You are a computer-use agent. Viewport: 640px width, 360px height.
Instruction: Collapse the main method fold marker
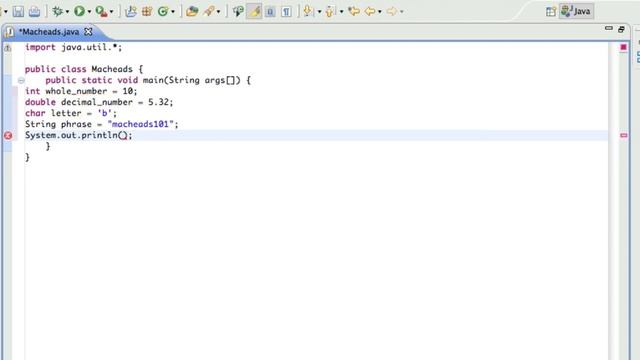click(21, 80)
